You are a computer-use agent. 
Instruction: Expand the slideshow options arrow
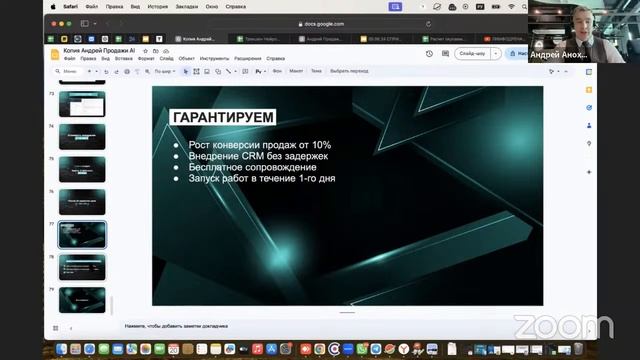point(496,53)
